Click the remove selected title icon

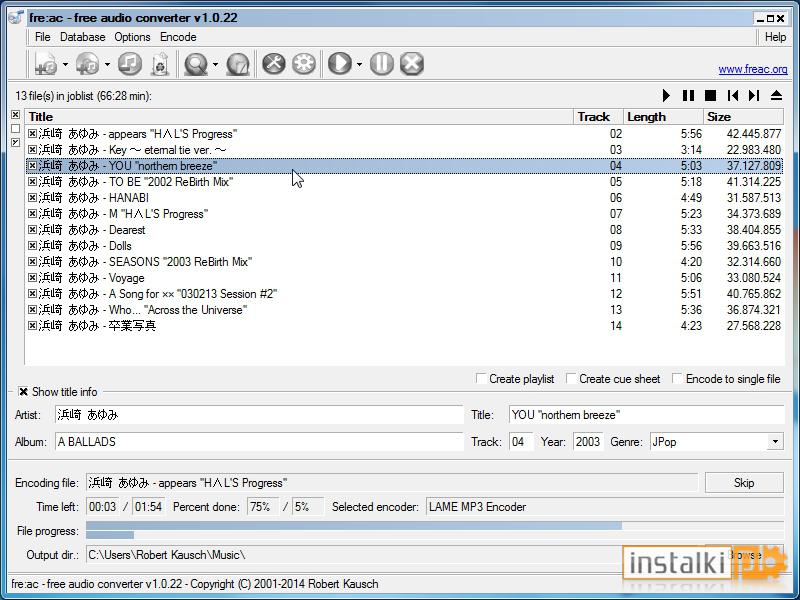pyautogui.click(x=130, y=64)
